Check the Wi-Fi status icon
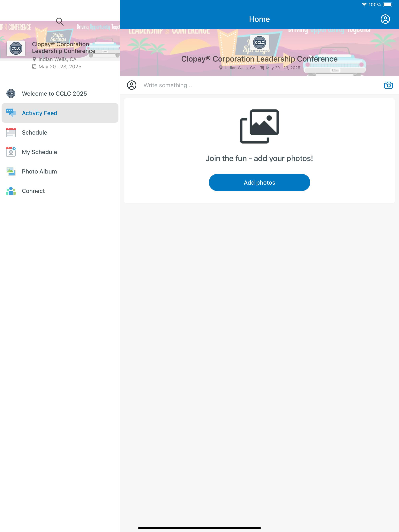The width and height of the screenshot is (399, 532). [364, 4]
